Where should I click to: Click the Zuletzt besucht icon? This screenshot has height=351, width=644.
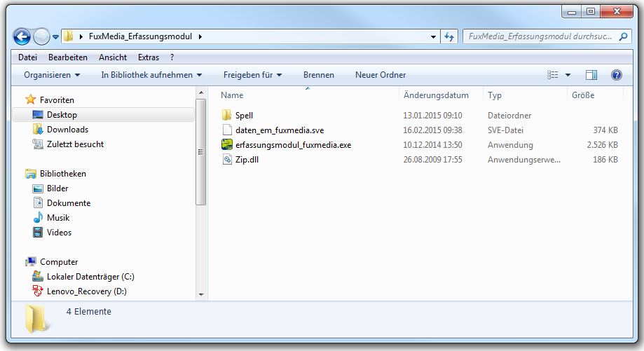coord(37,144)
